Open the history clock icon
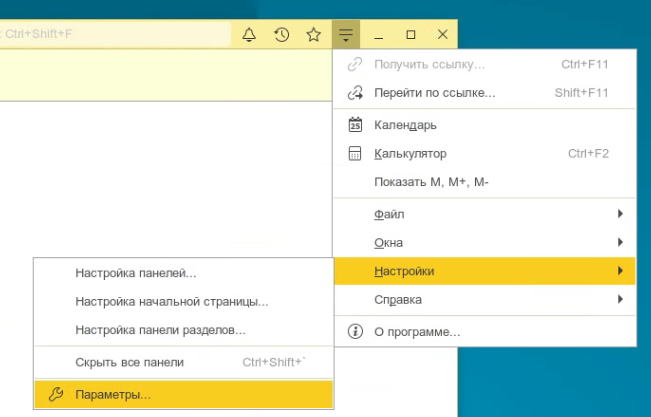 click(282, 35)
